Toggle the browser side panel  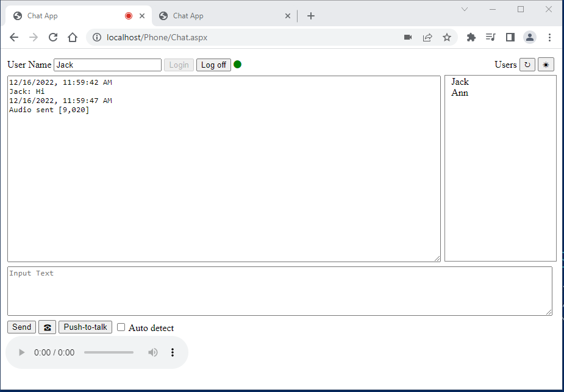[510, 37]
